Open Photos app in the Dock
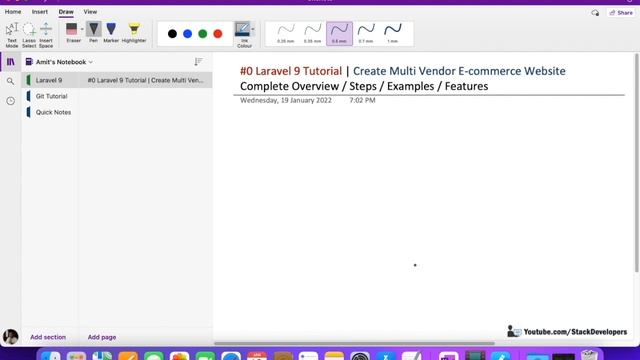This screenshot has width=640, height=360. (180, 356)
